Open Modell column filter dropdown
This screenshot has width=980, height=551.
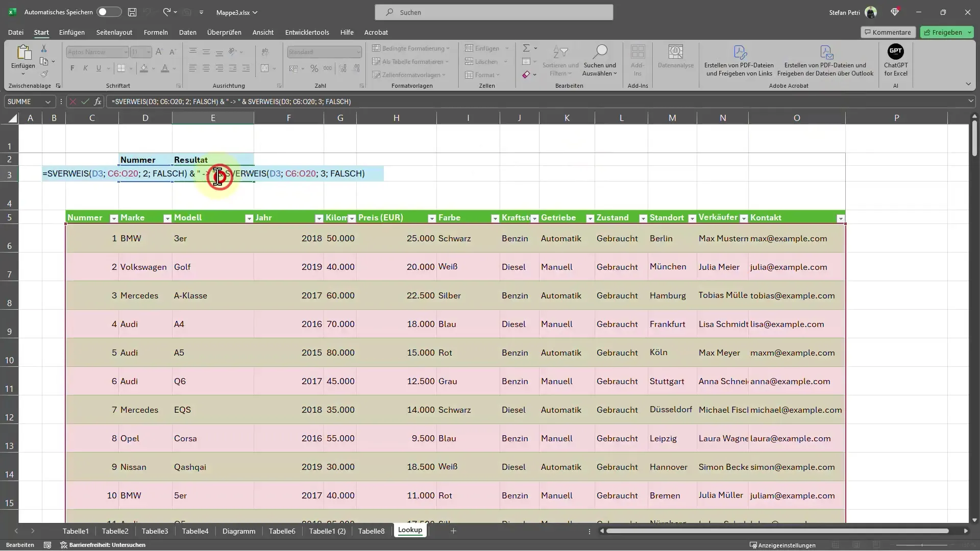click(249, 218)
